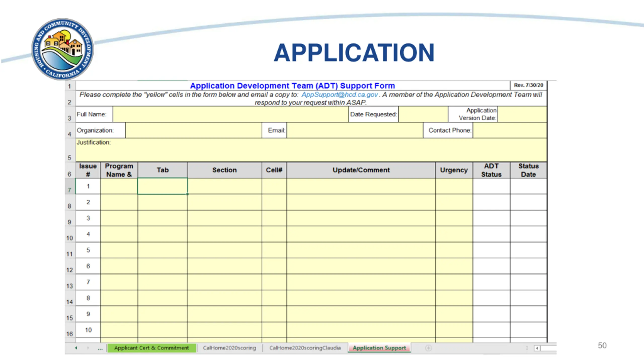
Task: Click the Program Name cell for issue 6
Action: [119, 266]
